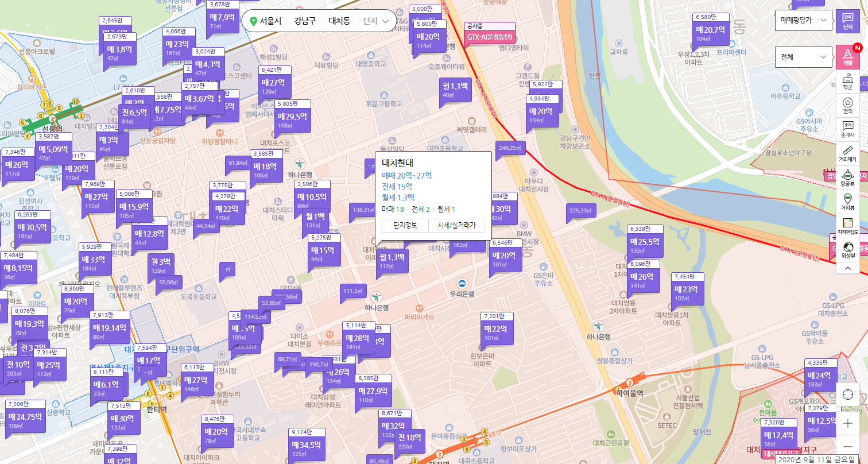Open 단지정보 in 대치현대 popup

[405, 225]
